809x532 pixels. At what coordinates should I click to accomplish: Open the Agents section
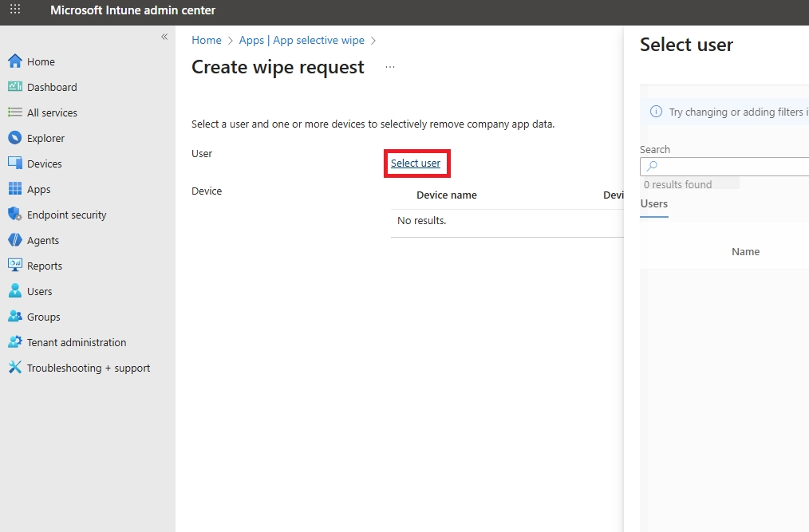coord(38,240)
